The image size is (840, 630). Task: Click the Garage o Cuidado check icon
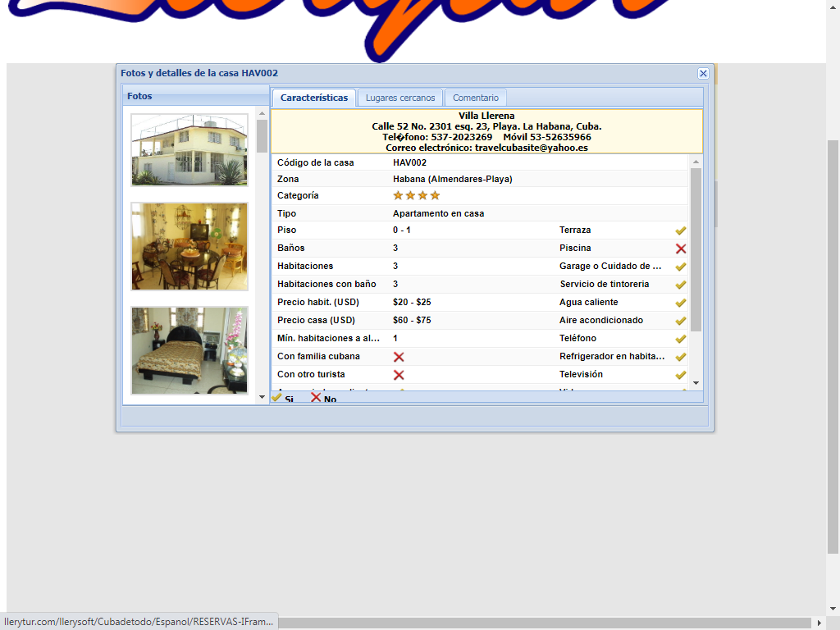680,267
